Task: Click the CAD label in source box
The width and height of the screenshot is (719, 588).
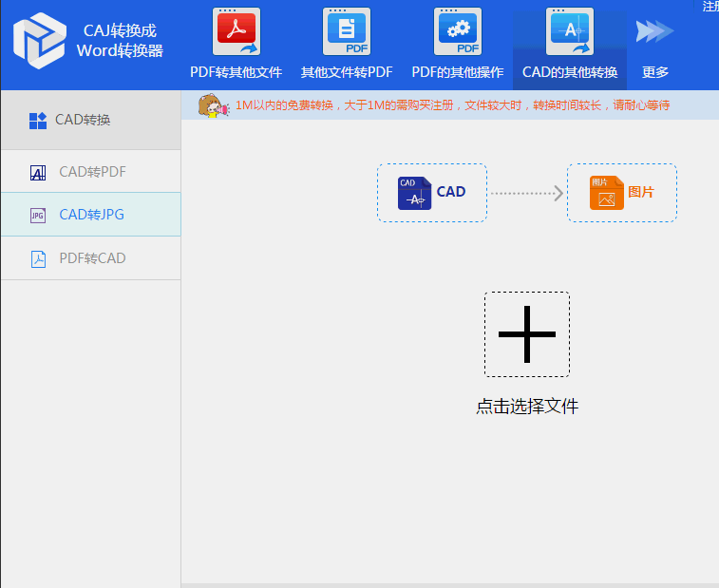Action: point(451,192)
